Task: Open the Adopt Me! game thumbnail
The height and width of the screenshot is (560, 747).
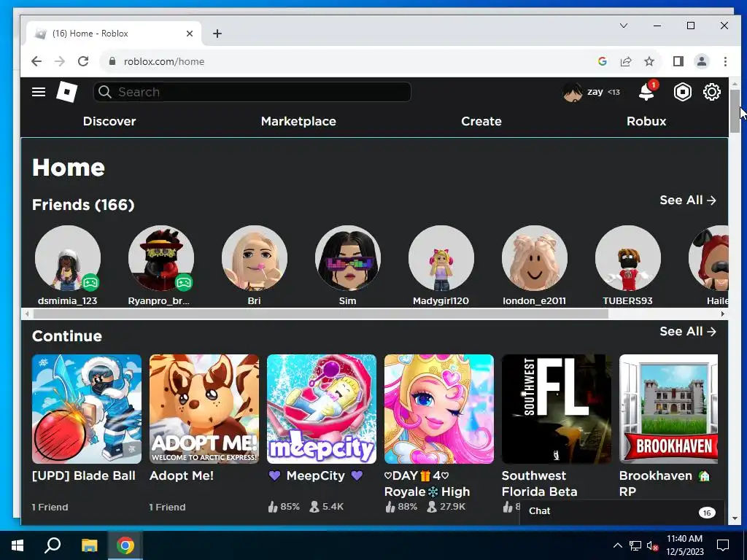Action: coord(204,409)
